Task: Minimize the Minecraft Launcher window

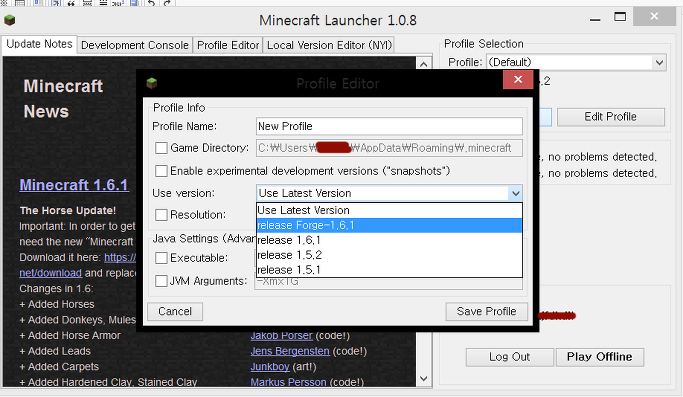Action: (595, 19)
